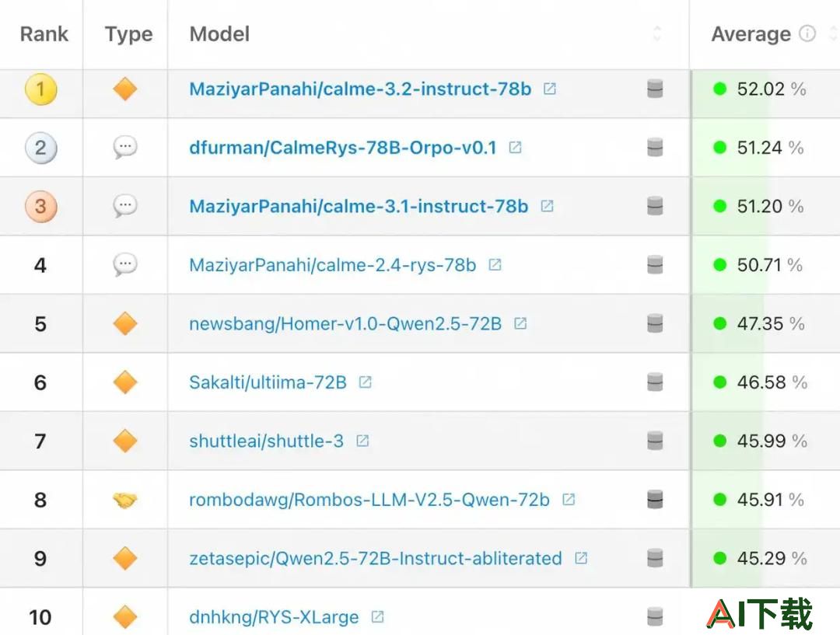The image size is (840, 635).
Task: Click the orange diamond type icon for ultiima-72B
Action: [125, 382]
